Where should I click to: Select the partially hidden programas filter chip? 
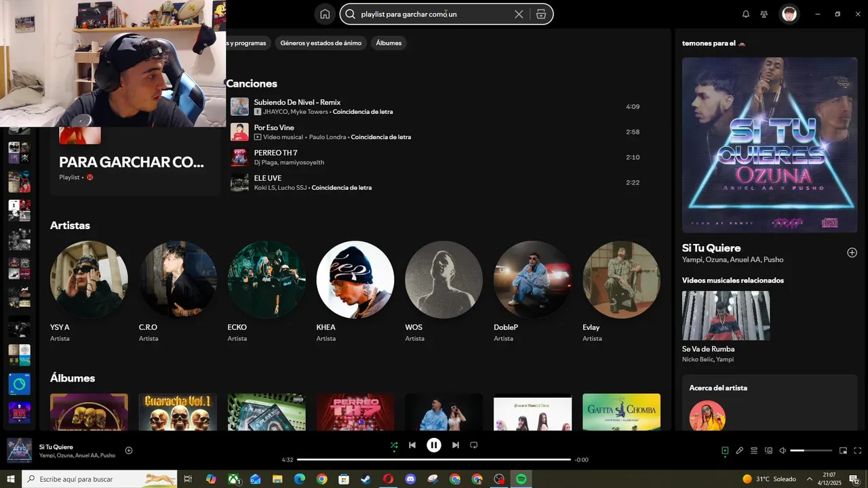tap(248, 43)
